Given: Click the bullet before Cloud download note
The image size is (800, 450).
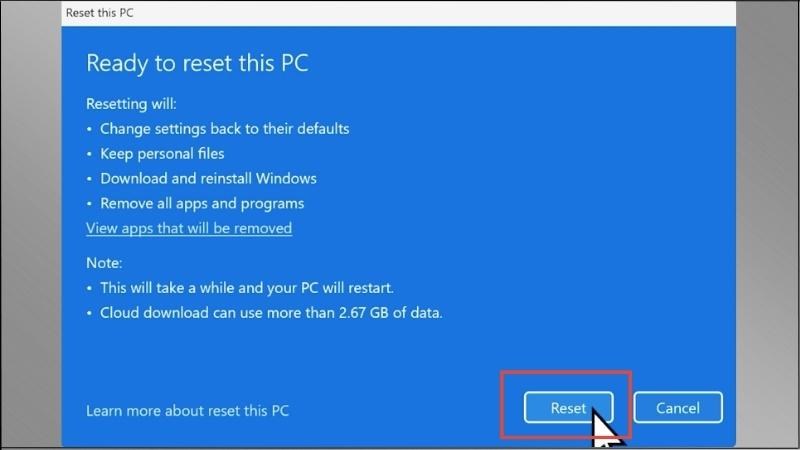Looking at the screenshot, I should click(89, 313).
